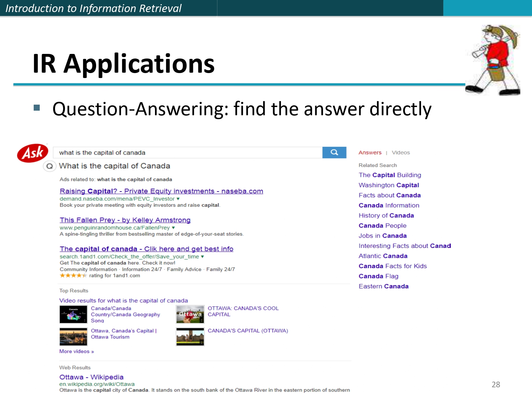The height and width of the screenshot is (399, 532).
Task: Open the CANADA'S CAPITAL (OTTAWA) video thumbnail
Action: pos(190,336)
